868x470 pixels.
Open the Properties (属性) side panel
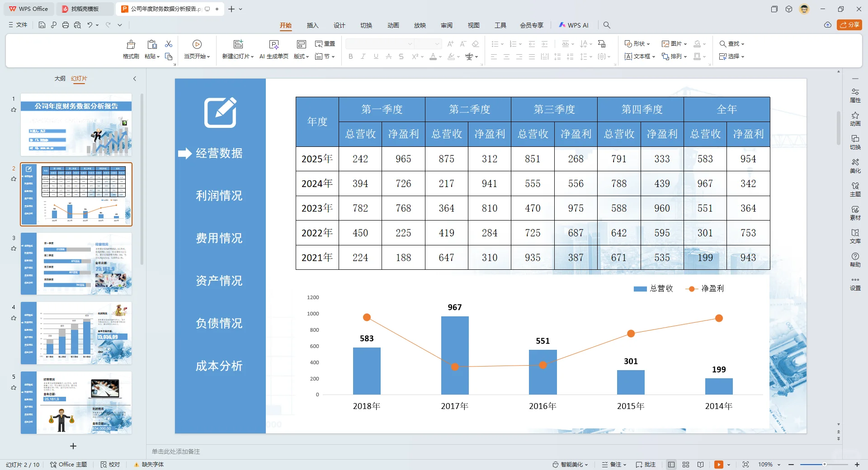pos(855,95)
